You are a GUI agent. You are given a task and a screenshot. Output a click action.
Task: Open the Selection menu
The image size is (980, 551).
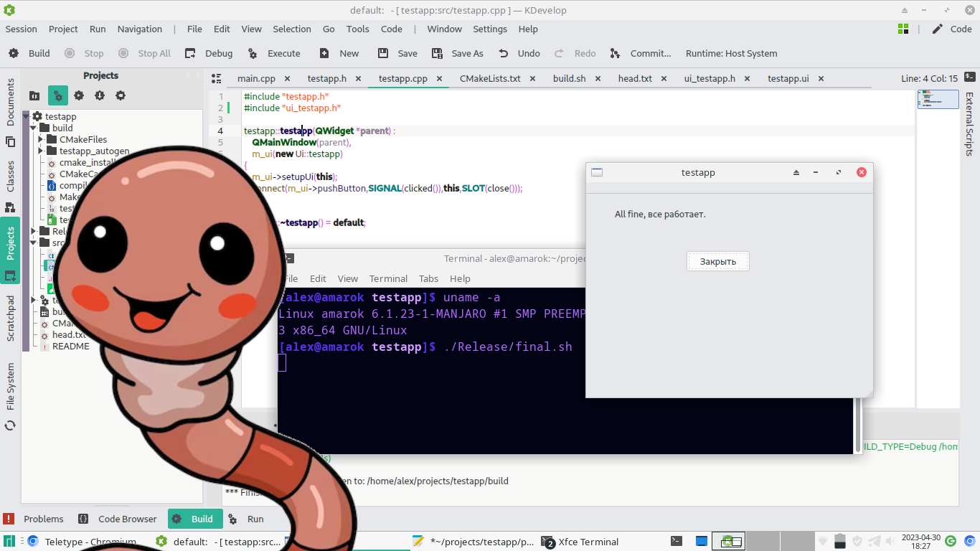click(292, 29)
